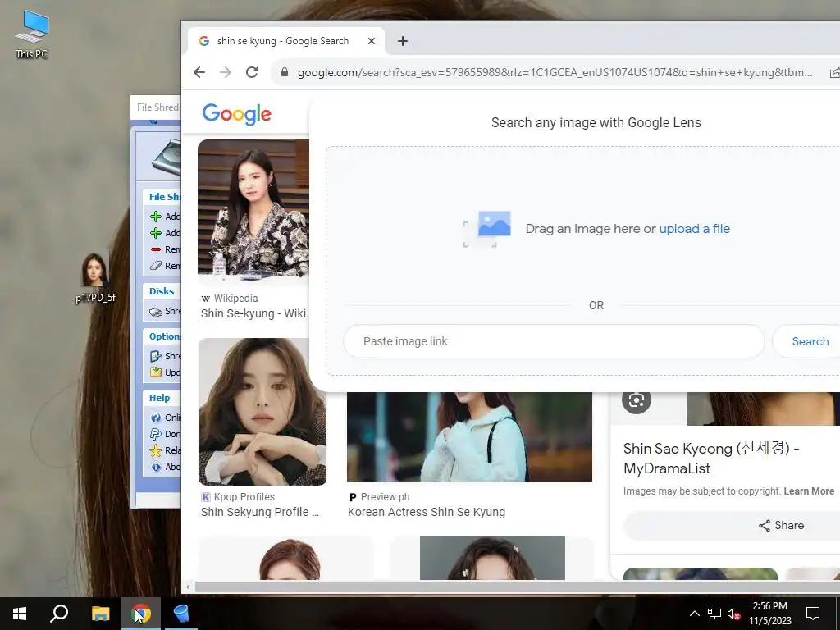Open the Windows Start menu
Screen dimensions: 840x630
tap(20, 614)
